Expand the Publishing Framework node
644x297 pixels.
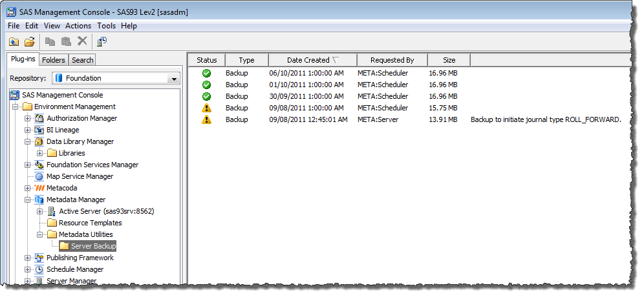[28, 258]
